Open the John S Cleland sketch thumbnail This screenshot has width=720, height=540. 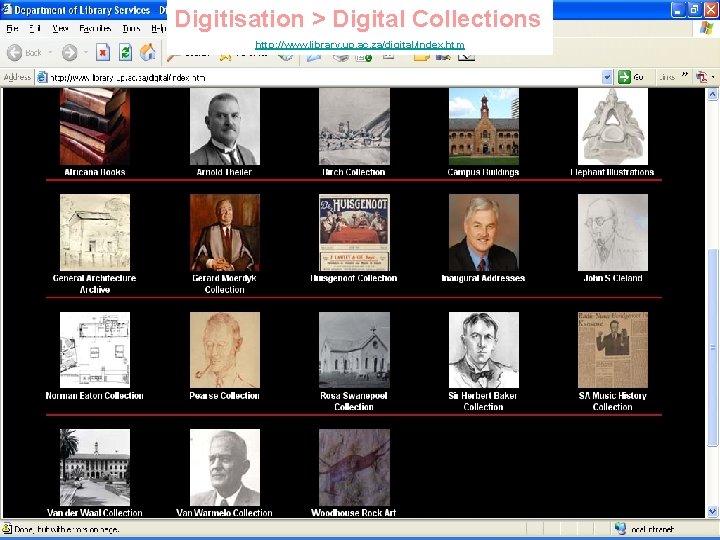click(x=613, y=232)
